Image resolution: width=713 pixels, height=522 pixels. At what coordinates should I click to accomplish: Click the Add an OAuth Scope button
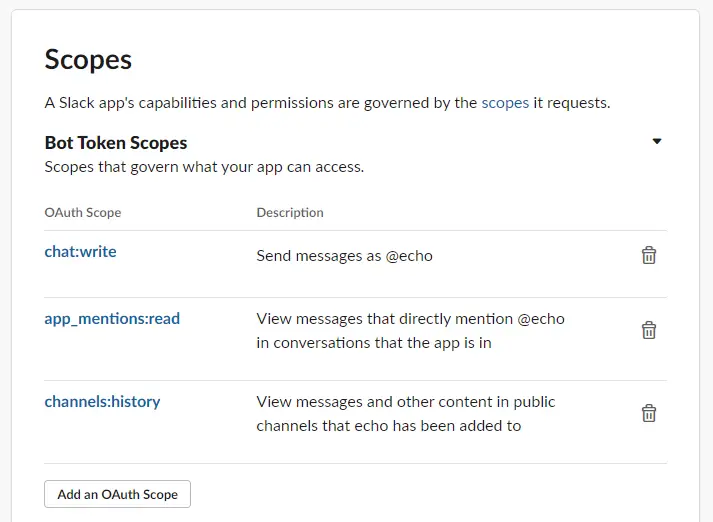click(x=117, y=494)
